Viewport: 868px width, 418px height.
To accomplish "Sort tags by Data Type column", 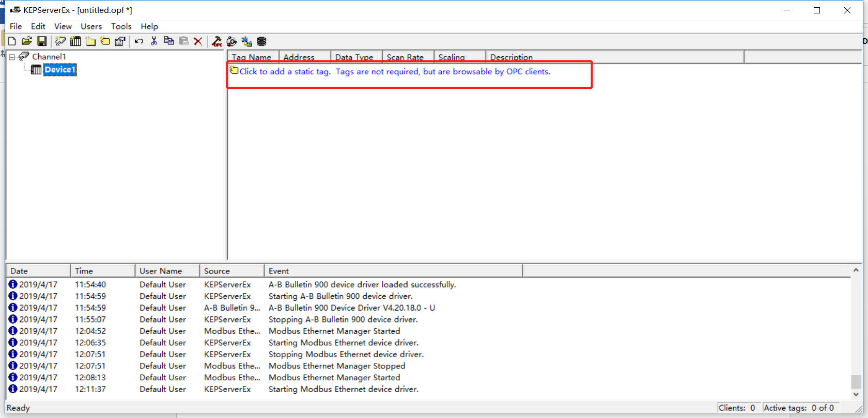I will (x=357, y=57).
